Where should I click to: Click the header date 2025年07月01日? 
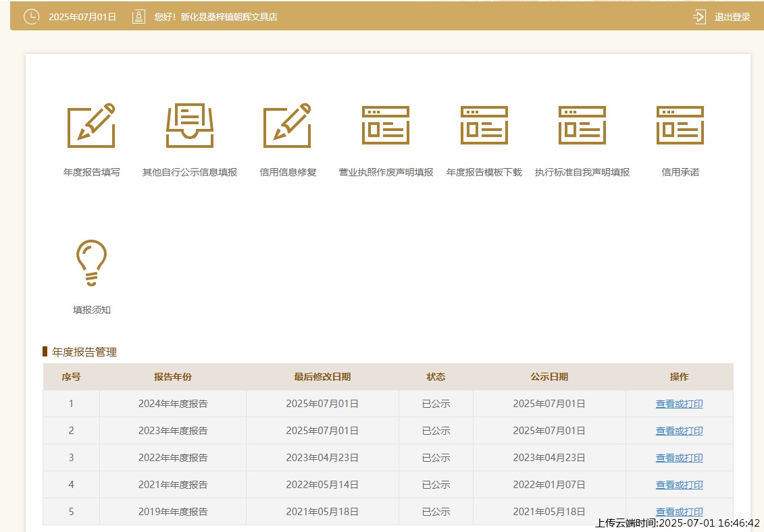(82, 17)
